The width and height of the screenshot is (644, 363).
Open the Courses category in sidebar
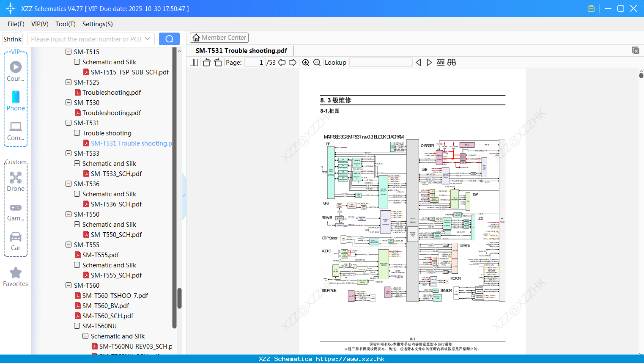[16, 71]
